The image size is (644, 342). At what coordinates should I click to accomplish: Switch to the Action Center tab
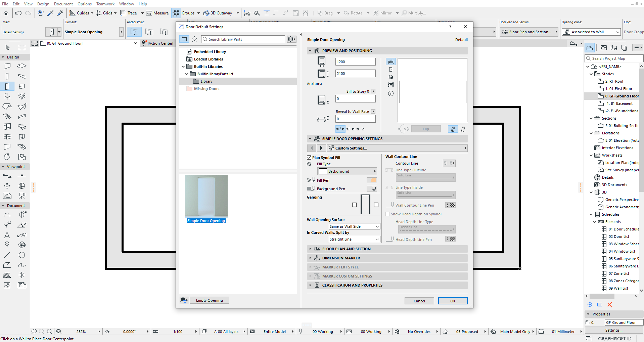point(157,43)
